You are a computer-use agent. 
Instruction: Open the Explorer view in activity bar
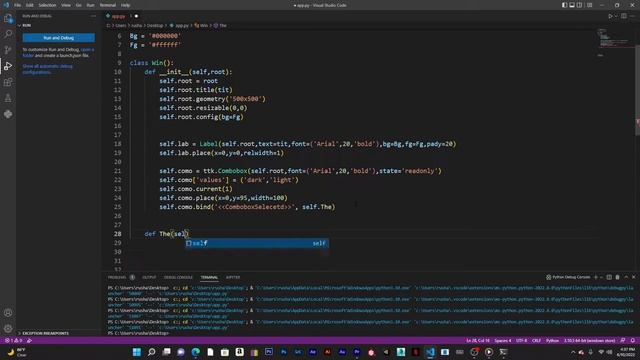(8, 18)
